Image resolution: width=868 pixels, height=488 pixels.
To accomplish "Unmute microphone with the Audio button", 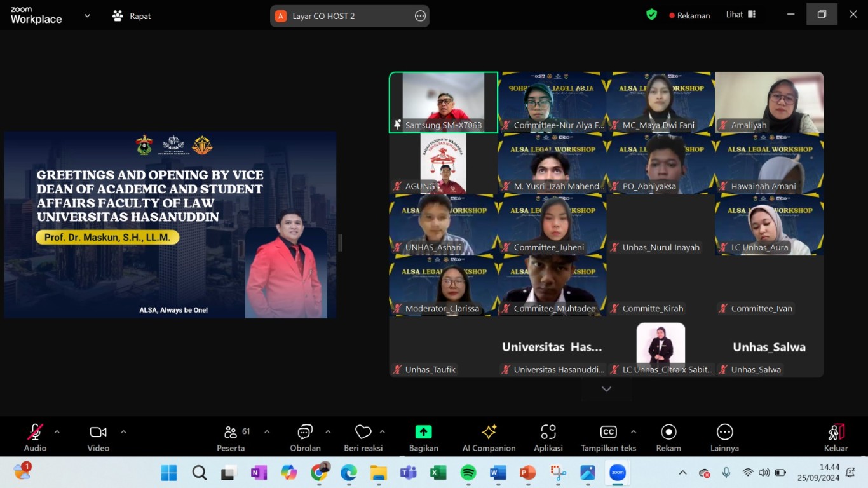I will pos(35,438).
